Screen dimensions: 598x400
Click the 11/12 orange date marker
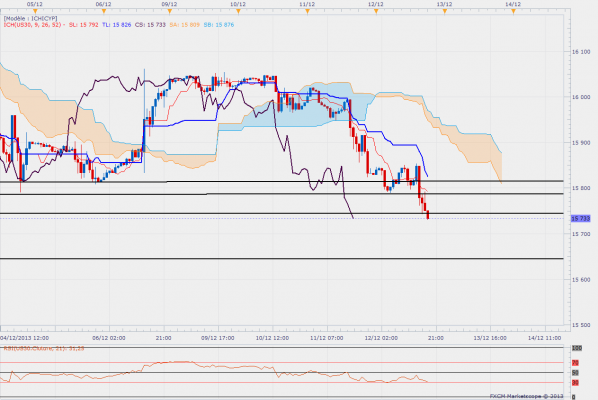(307, 11)
